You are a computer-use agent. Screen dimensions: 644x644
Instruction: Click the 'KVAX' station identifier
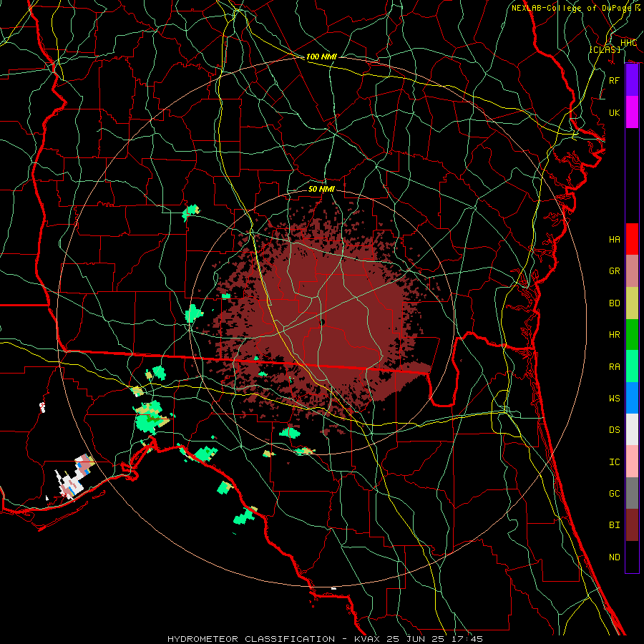click(369, 639)
